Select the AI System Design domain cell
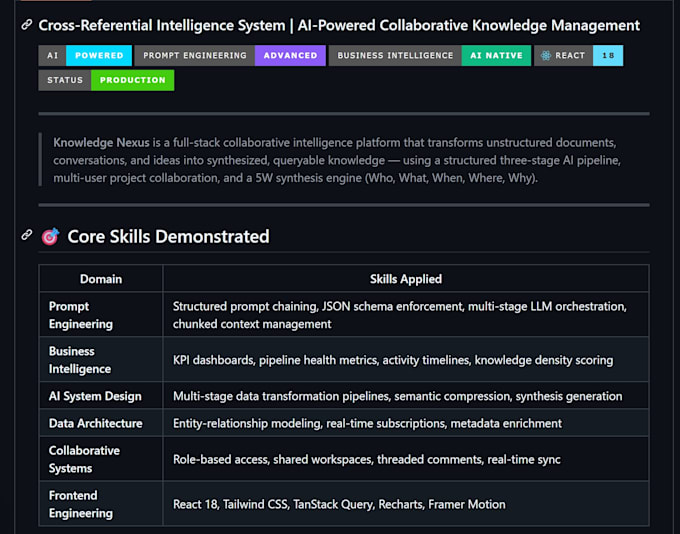680x534 pixels. 101,396
